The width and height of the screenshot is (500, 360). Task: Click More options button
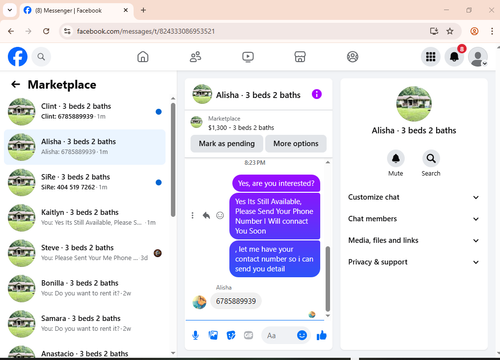pos(296,144)
